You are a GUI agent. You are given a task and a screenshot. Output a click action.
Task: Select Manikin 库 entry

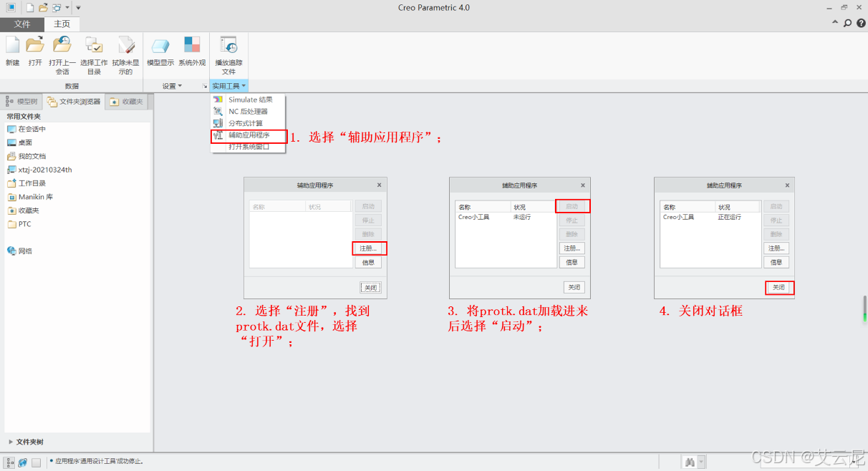point(30,197)
